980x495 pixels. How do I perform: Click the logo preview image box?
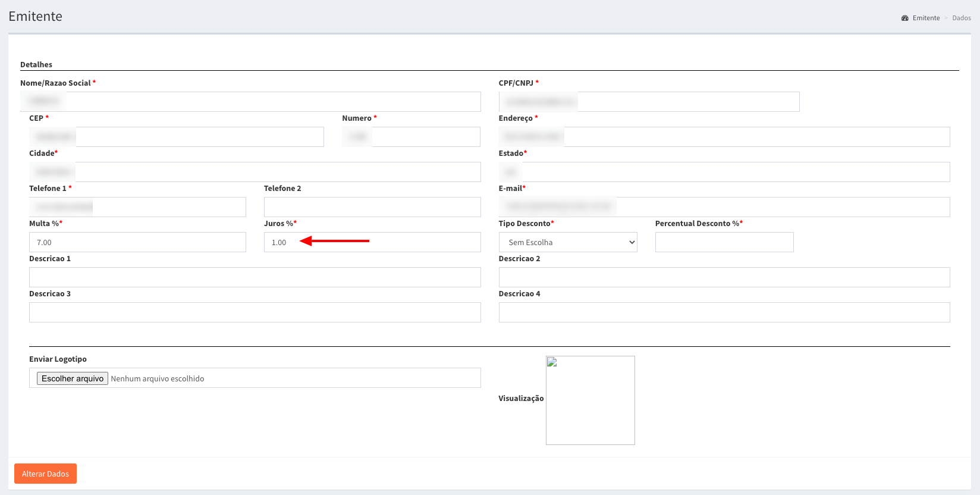[x=590, y=400]
